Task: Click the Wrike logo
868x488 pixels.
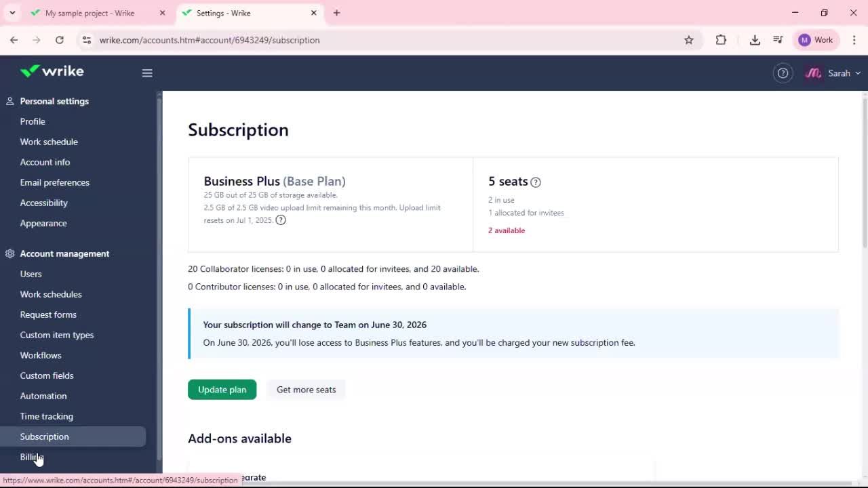Action: (x=52, y=71)
